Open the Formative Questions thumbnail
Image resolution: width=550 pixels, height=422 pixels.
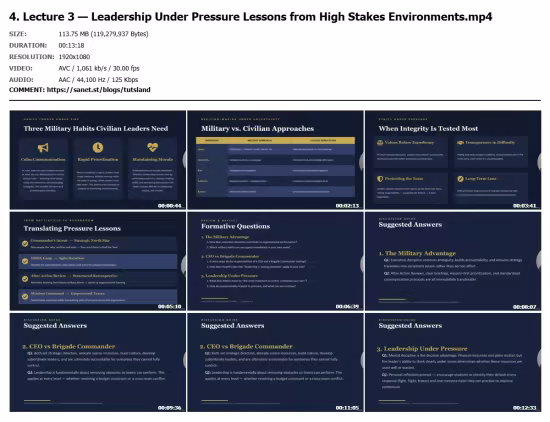(x=275, y=261)
